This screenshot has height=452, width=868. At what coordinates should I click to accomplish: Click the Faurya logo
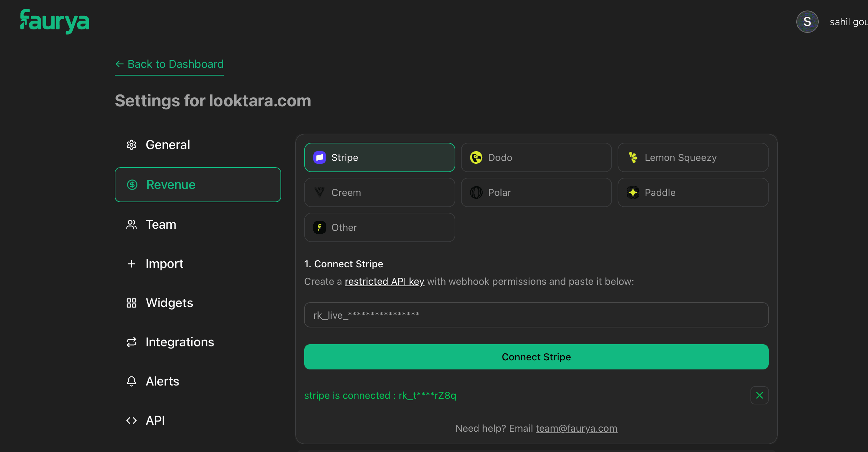tap(55, 21)
